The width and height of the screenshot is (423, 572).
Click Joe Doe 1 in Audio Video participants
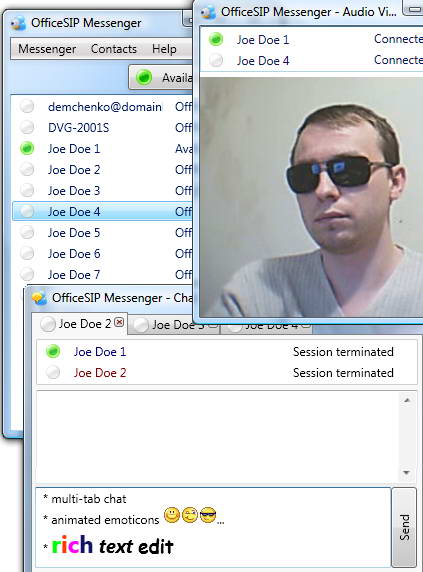(x=263, y=39)
